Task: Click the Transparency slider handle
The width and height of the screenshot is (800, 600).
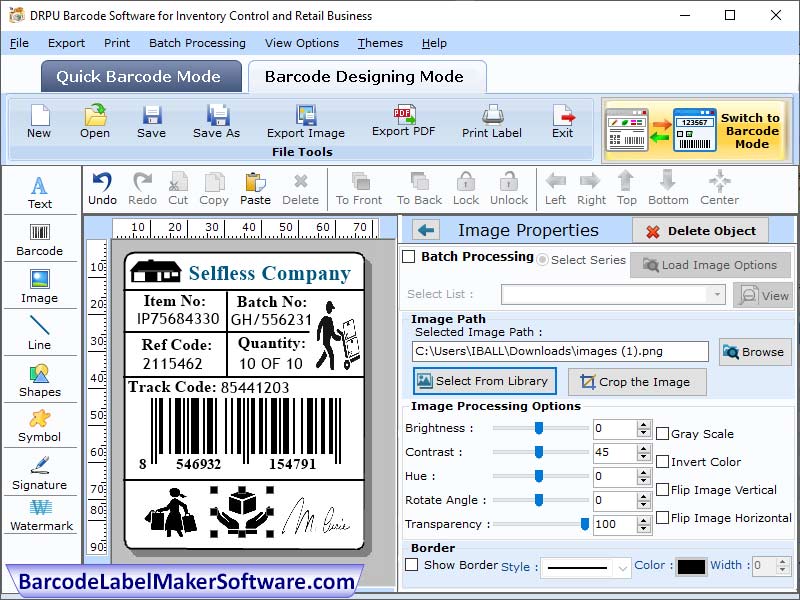Action: [x=585, y=524]
